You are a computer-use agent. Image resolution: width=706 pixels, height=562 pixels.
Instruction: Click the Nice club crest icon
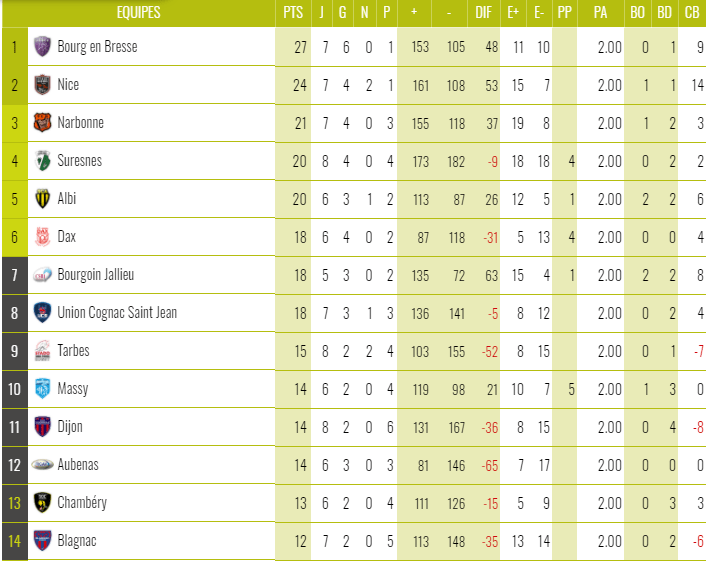click(x=42, y=85)
